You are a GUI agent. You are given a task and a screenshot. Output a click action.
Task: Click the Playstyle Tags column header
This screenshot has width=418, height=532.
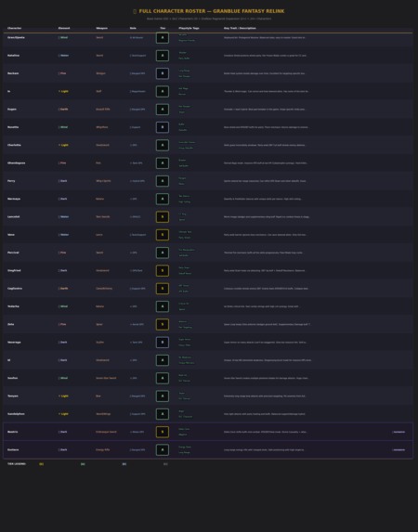(189, 28)
